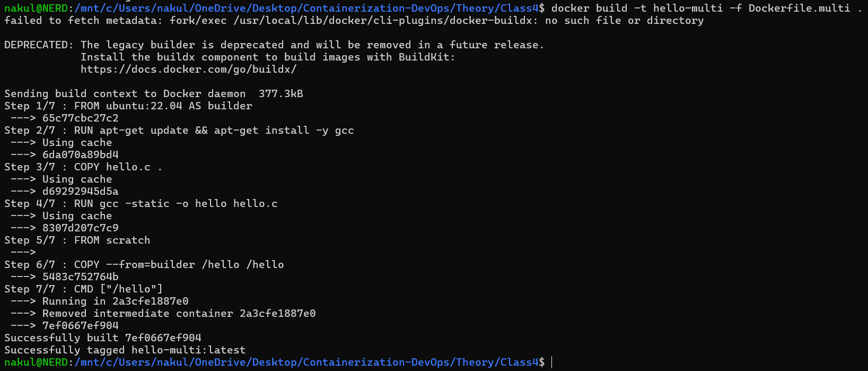Click image ID 65c77cbc27c2
Image resolution: width=868 pixels, height=371 pixels.
pyautogui.click(x=80, y=118)
